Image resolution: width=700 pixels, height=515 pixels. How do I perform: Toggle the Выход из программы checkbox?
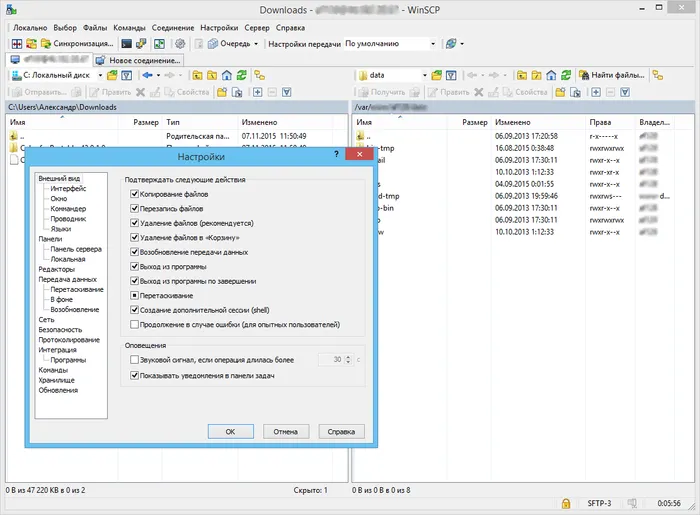pyautogui.click(x=134, y=266)
